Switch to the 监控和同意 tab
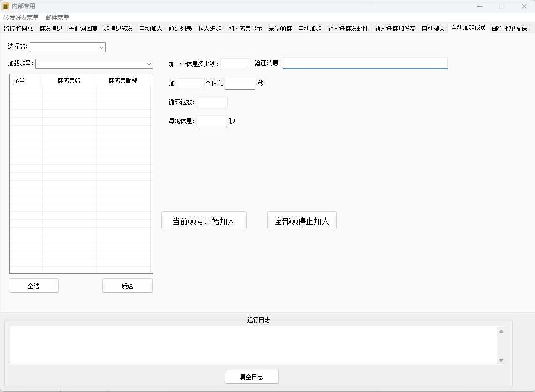 click(x=18, y=28)
